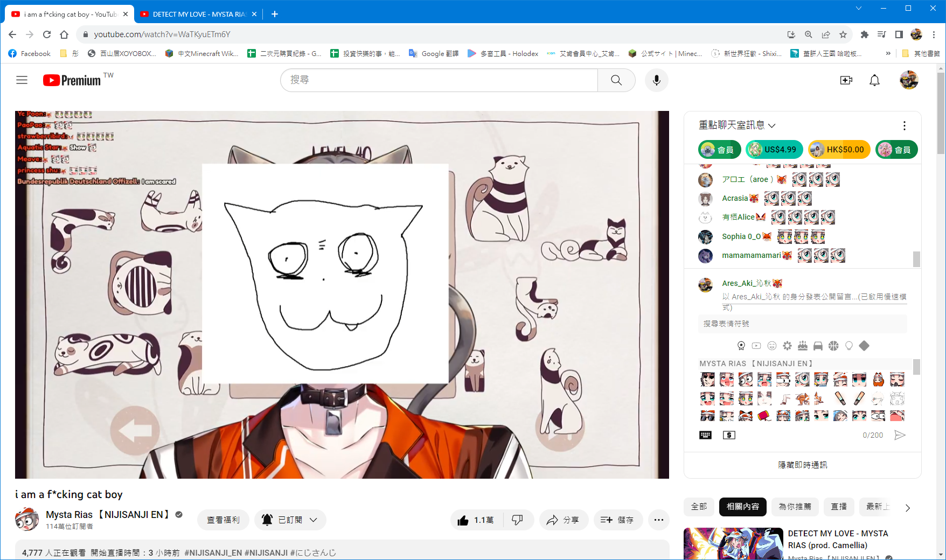Image resolution: width=946 pixels, height=560 pixels.
Task: Expand the top chat mode dropdown
Action: tap(737, 125)
